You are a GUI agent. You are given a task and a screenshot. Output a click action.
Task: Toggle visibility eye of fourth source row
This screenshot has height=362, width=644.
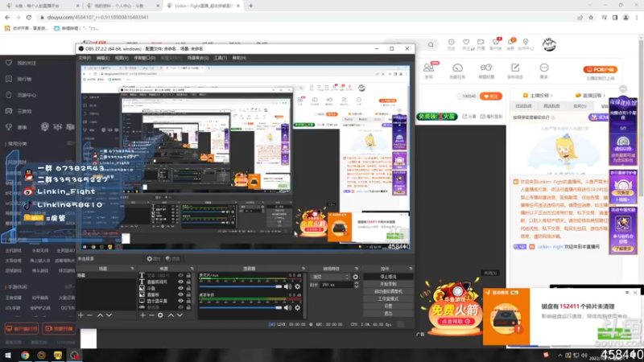(180, 294)
